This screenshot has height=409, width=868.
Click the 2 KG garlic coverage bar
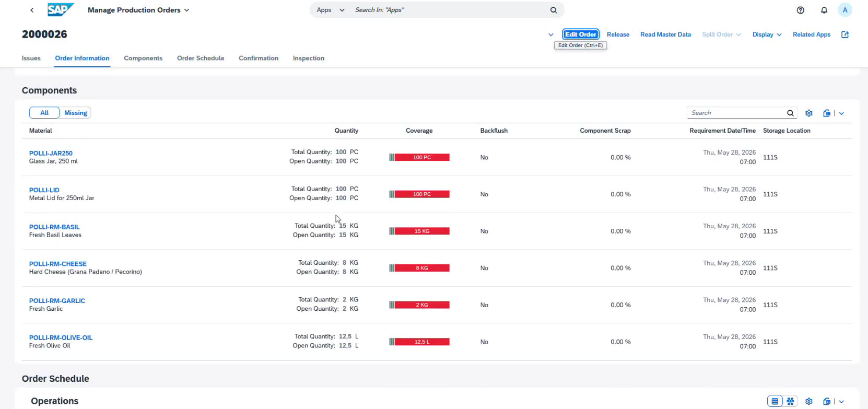click(419, 305)
